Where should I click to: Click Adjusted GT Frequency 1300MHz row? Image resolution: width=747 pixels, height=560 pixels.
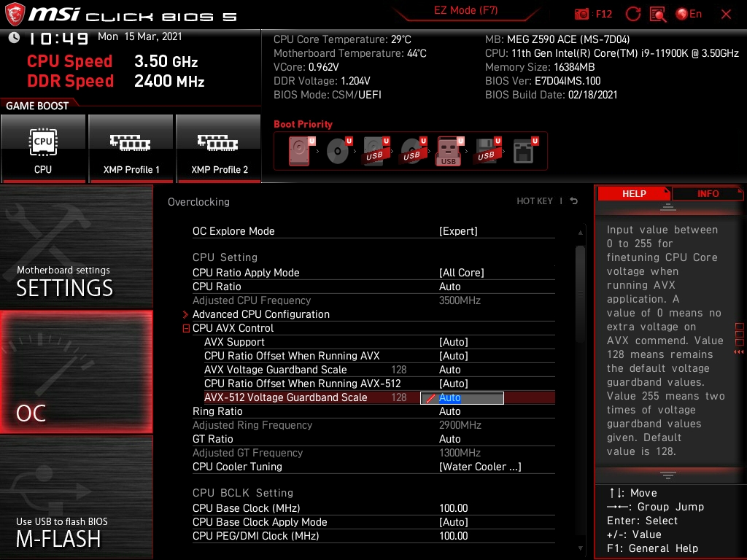373,453
